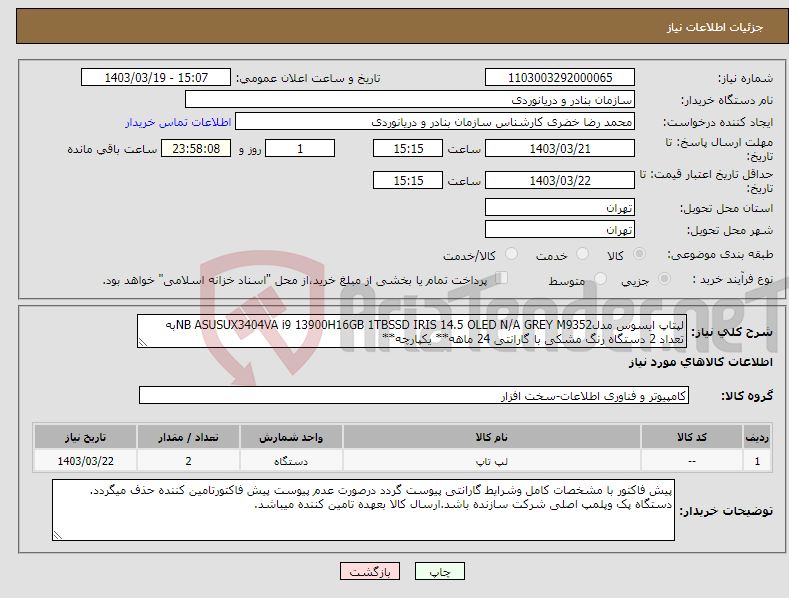Click the need number field 1103003292000065
Image resolution: width=789 pixels, height=598 pixels.
tap(560, 78)
